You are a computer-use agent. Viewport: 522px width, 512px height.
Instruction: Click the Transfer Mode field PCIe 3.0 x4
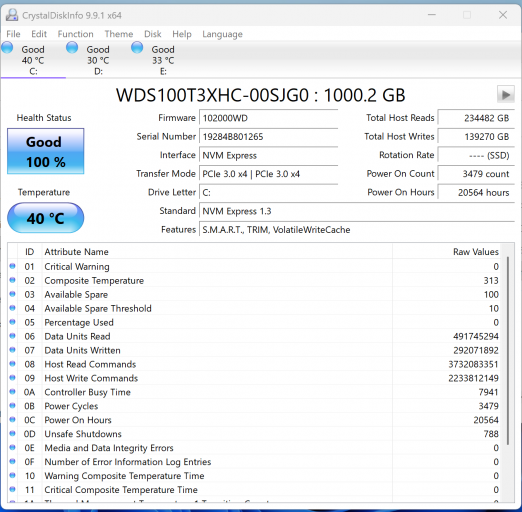coord(269,174)
